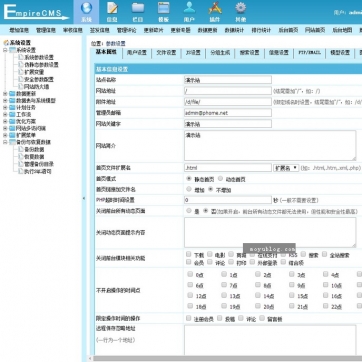
Task: Open 执行SQL语句 in the sidebar tree
Action: click(38, 171)
